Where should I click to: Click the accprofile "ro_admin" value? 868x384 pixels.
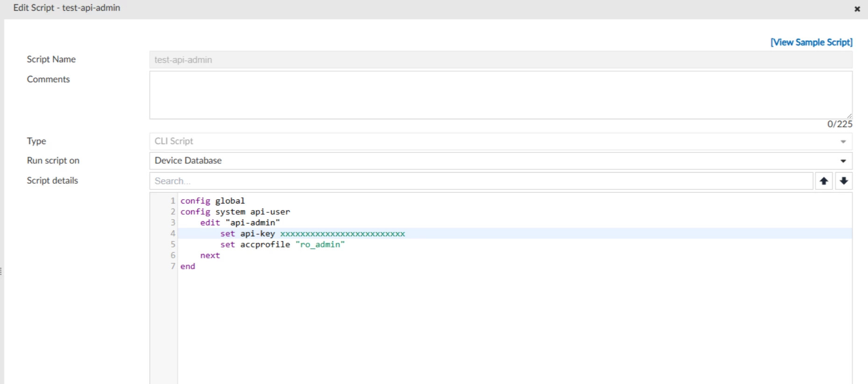(x=320, y=245)
